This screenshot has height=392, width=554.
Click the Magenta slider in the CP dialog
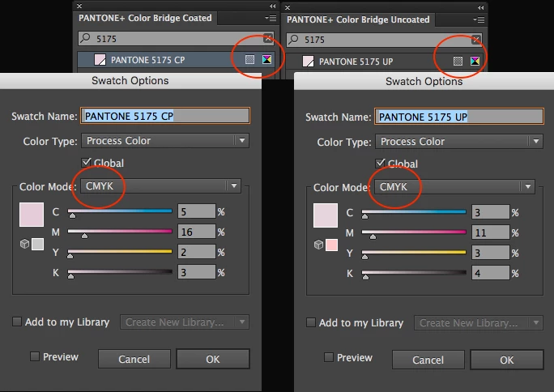coord(120,232)
